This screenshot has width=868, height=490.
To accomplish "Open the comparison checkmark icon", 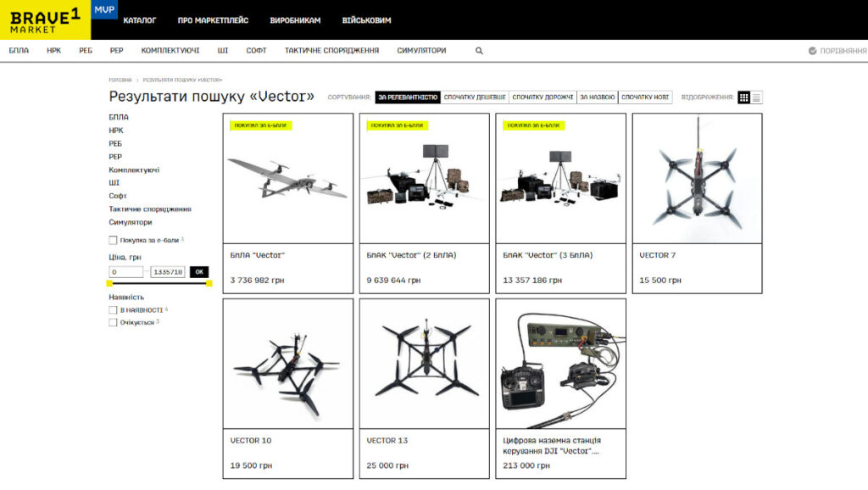I will point(812,51).
